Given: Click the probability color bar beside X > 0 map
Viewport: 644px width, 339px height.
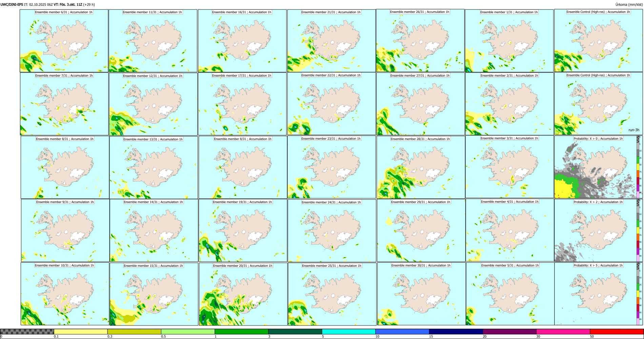Looking at the screenshot, I should tap(638, 167).
